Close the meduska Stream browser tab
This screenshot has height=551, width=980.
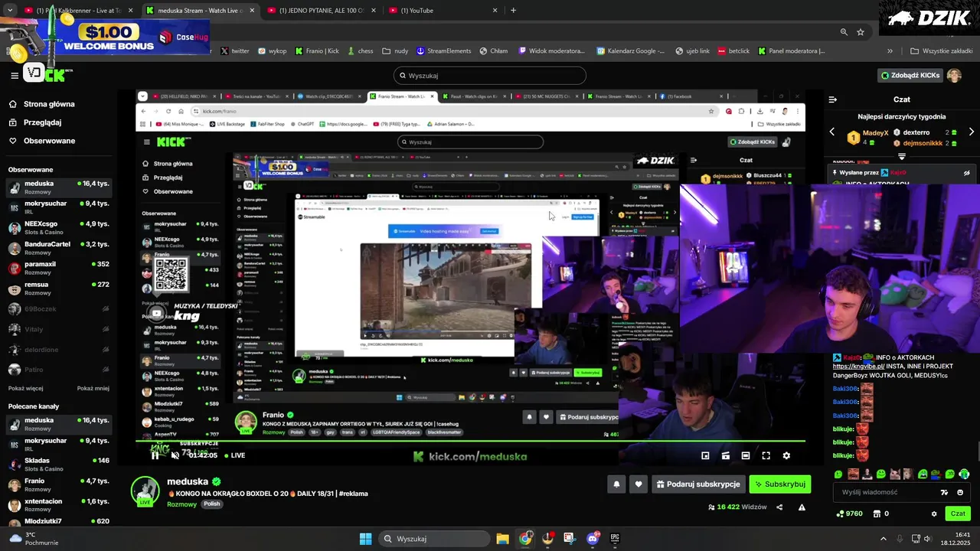252,11
